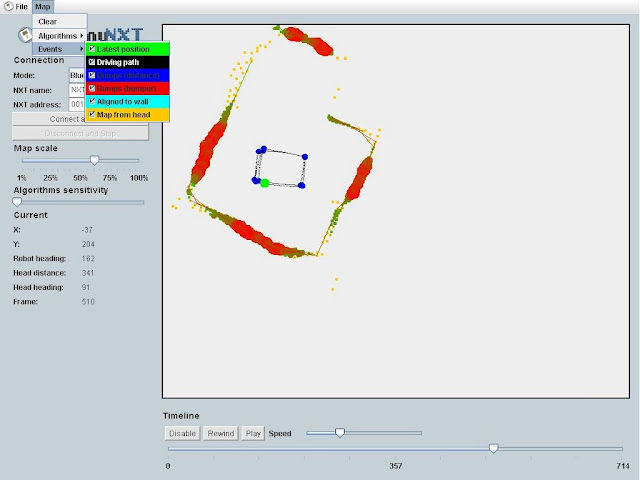
Task: Click Head heading value 91
Action: click(x=86, y=287)
